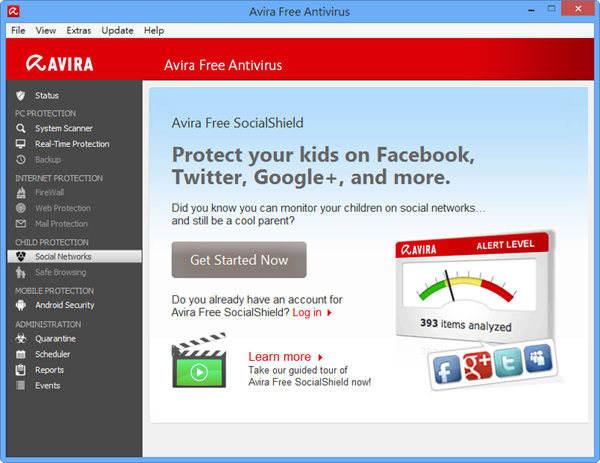Open the File menu
This screenshot has width=600, height=463.
pyautogui.click(x=18, y=30)
